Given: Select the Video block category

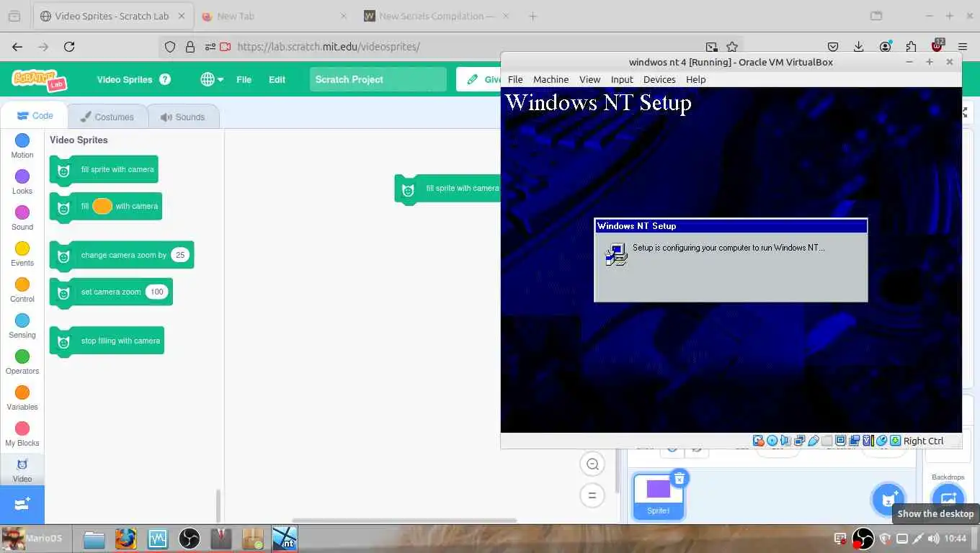Looking at the screenshot, I should pyautogui.click(x=22, y=469).
